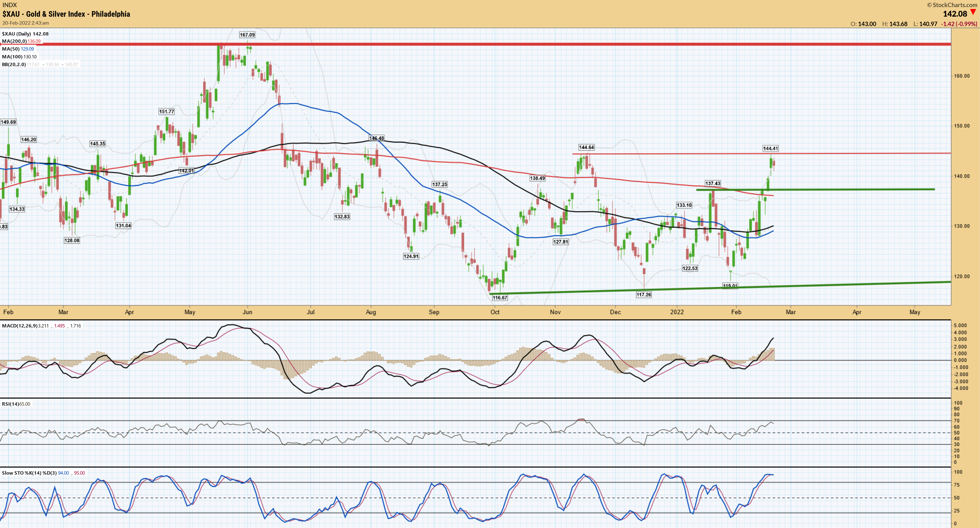Click the 144.41 latest high label
Viewport: 980px width, 528px height.
click(x=770, y=148)
